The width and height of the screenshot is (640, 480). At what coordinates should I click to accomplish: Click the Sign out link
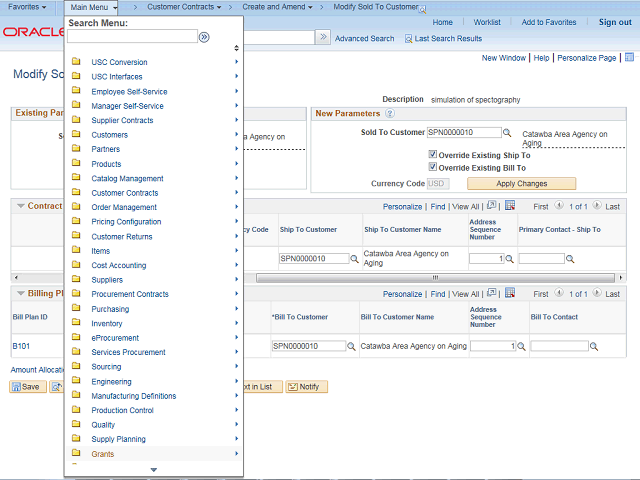tap(615, 22)
